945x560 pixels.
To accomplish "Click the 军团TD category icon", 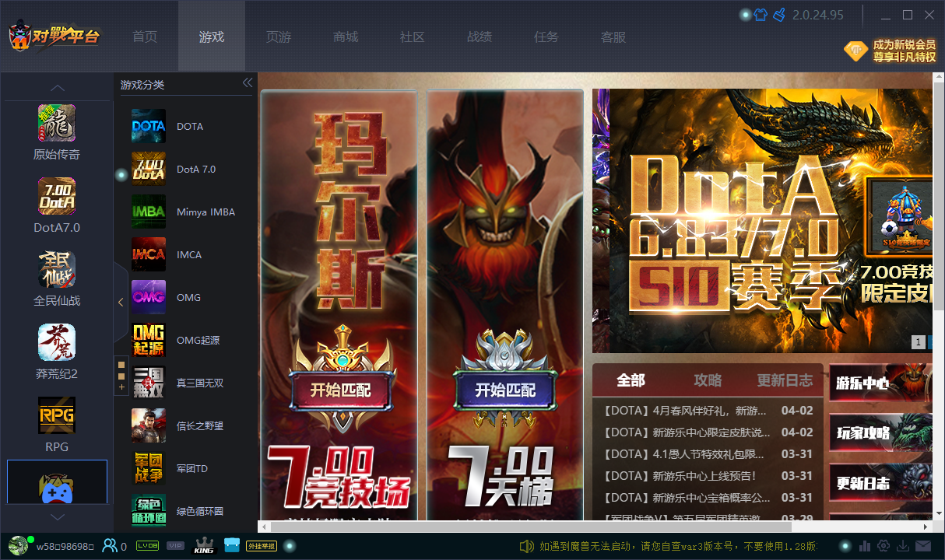I will (149, 468).
